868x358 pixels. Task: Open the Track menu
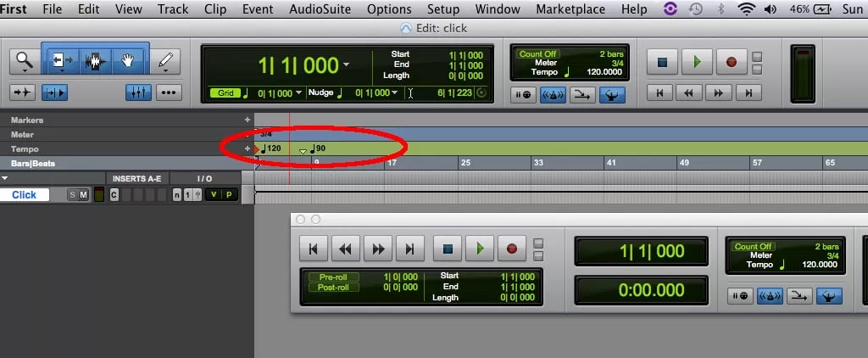[x=173, y=8]
